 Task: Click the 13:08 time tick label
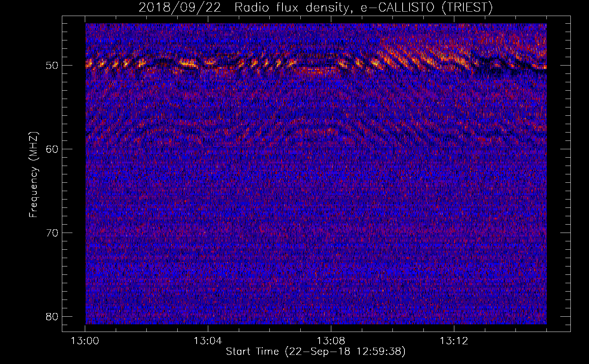pyautogui.click(x=331, y=341)
